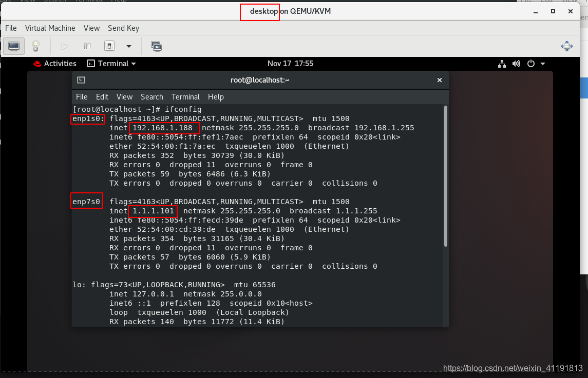Shut down the virtual machine button
Viewport: 588px width, 378px height.
[x=109, y=46]
